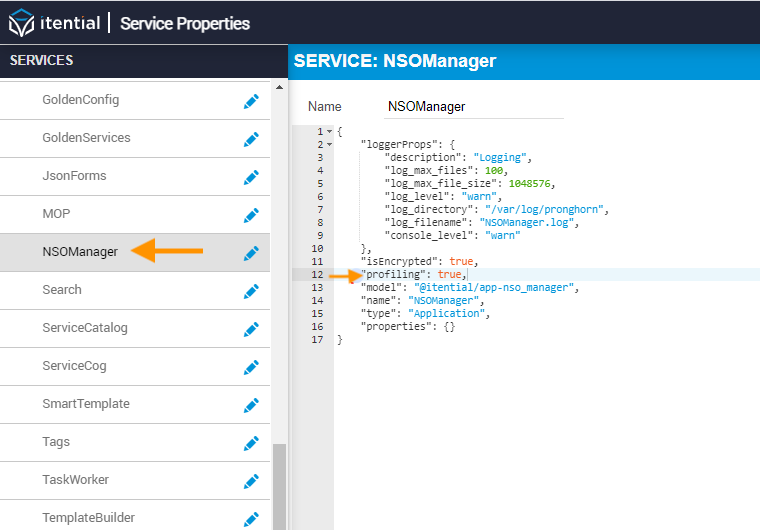This screenshot has height=530, width=760.
Task: Select ServiceCatalog in the list
Action: coord(135,328)
